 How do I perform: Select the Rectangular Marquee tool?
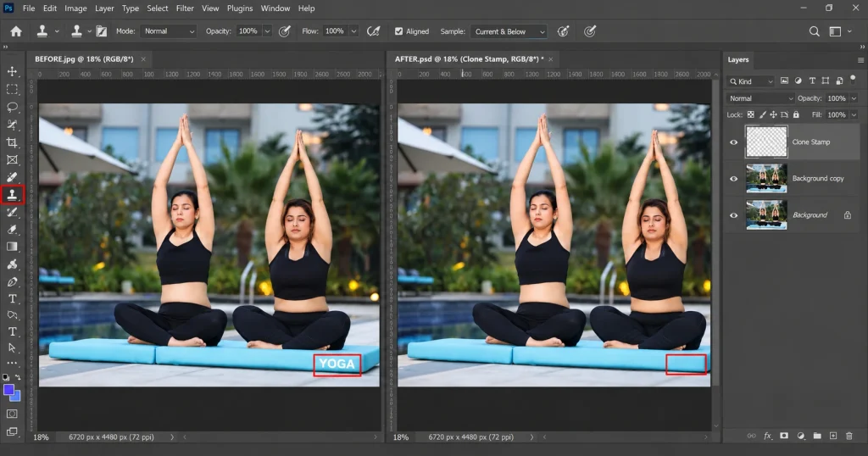12,89
